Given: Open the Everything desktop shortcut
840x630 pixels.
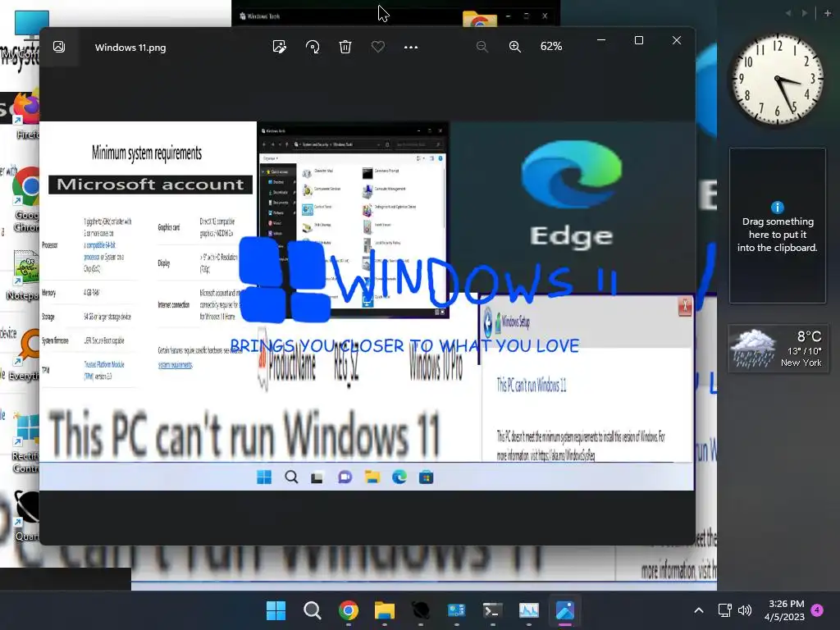Looking at the screenshot, I should pos(25,354).
